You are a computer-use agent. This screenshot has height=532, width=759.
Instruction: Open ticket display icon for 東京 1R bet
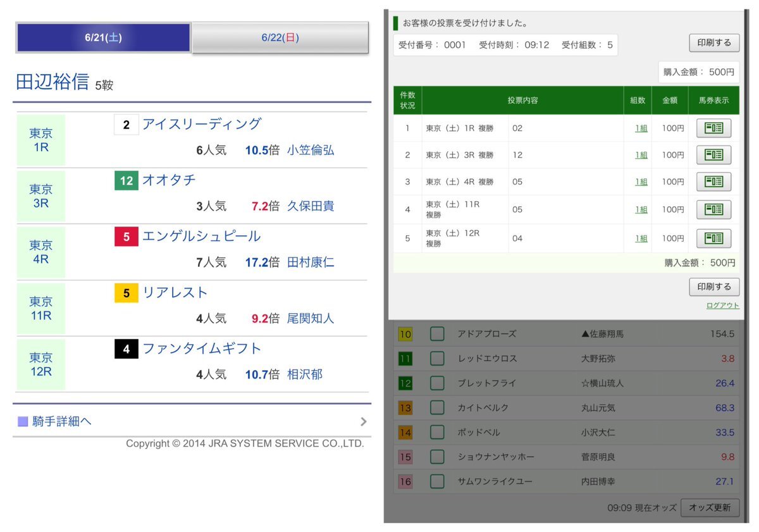point(713,128)
